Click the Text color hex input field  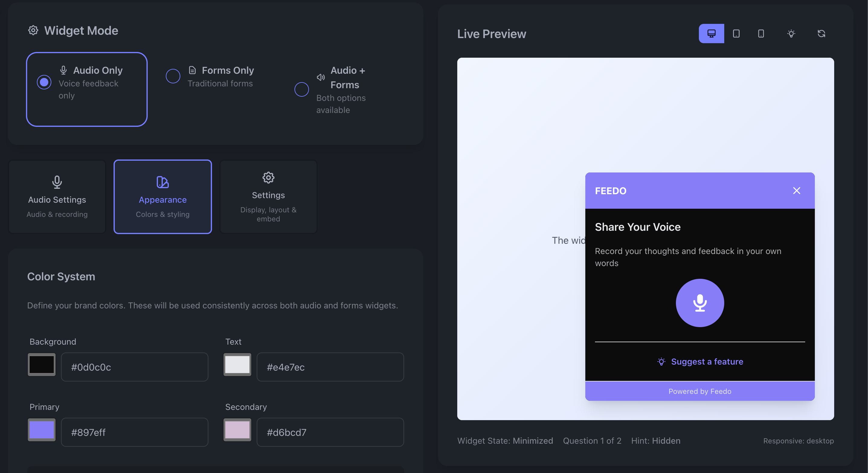[x=330, y=367]
